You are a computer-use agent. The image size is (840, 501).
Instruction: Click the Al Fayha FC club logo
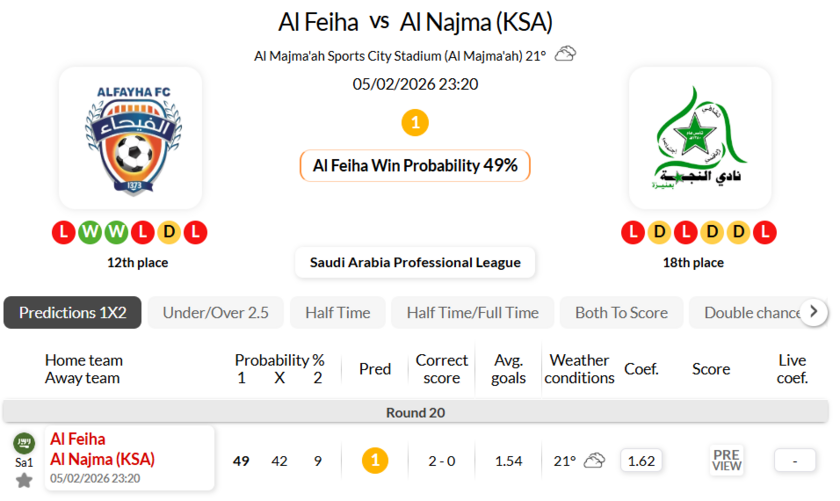130,138
